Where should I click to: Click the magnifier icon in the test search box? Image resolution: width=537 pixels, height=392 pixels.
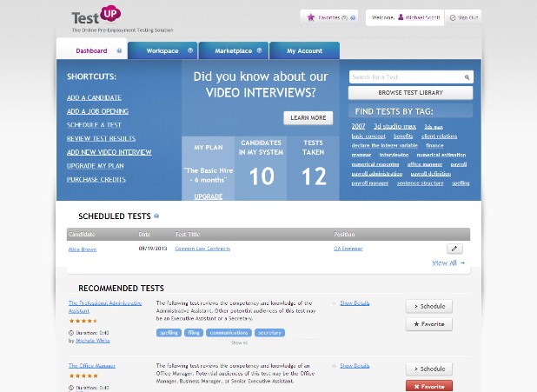[467, 77]
